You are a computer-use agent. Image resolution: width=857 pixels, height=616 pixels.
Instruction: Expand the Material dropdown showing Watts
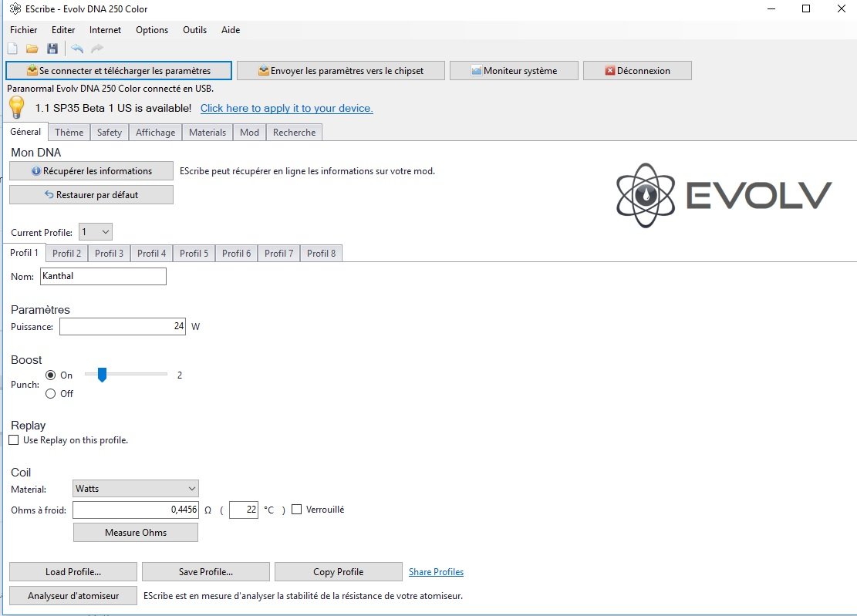(136, 489)
